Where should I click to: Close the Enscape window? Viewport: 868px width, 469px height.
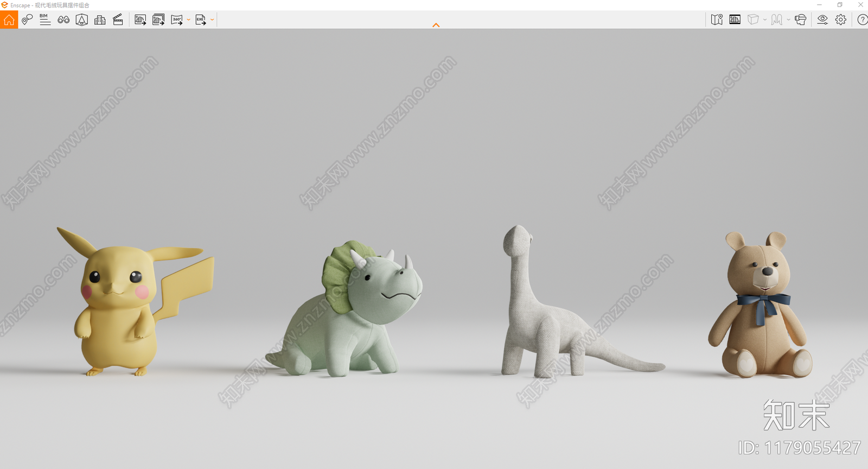[x=860, y=5]
